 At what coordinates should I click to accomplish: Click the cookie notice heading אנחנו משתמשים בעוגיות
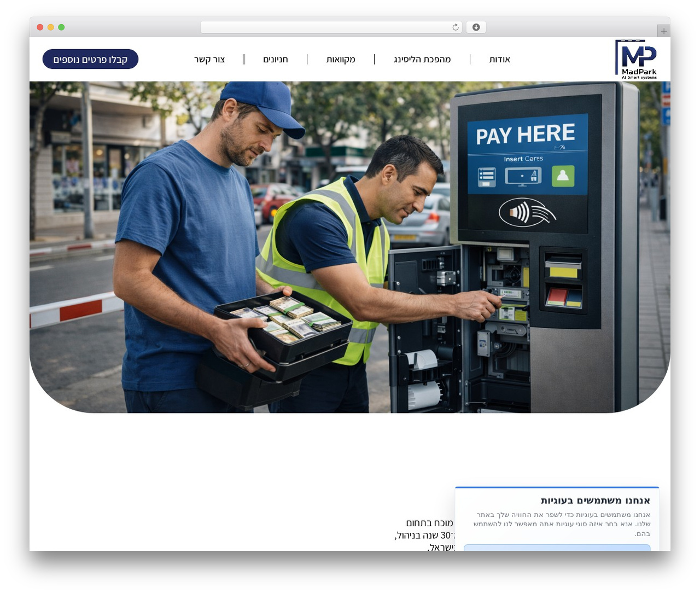click(x=595, y=501)
